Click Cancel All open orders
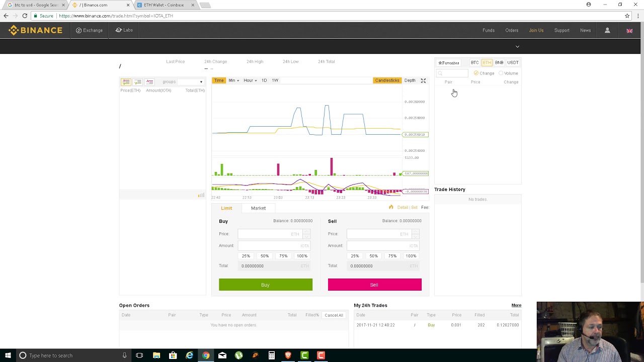 tap(334, 315)
